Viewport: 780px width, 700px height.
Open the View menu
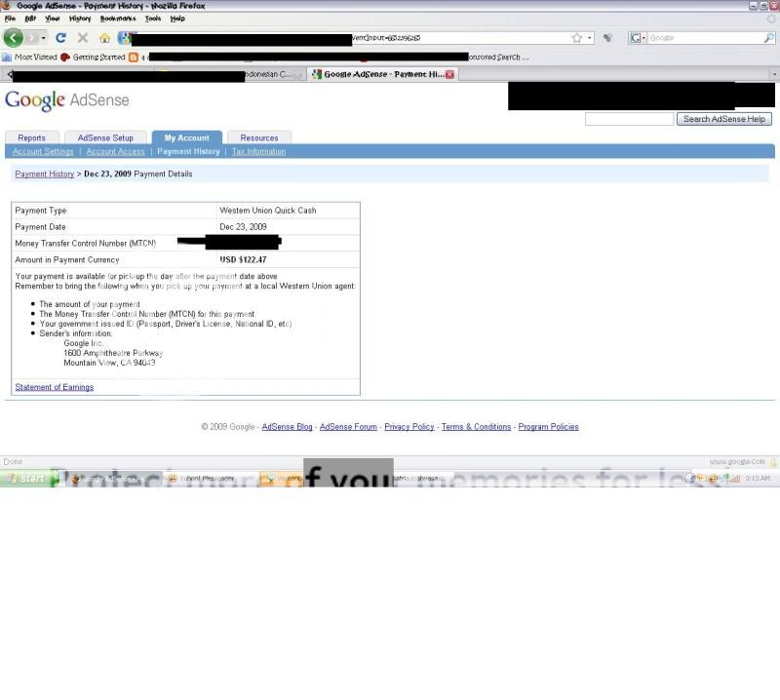(x=53, y=19)
